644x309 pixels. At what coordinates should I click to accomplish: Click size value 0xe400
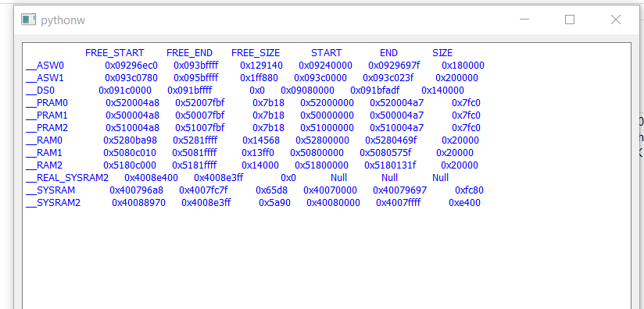tap(464, 203)
